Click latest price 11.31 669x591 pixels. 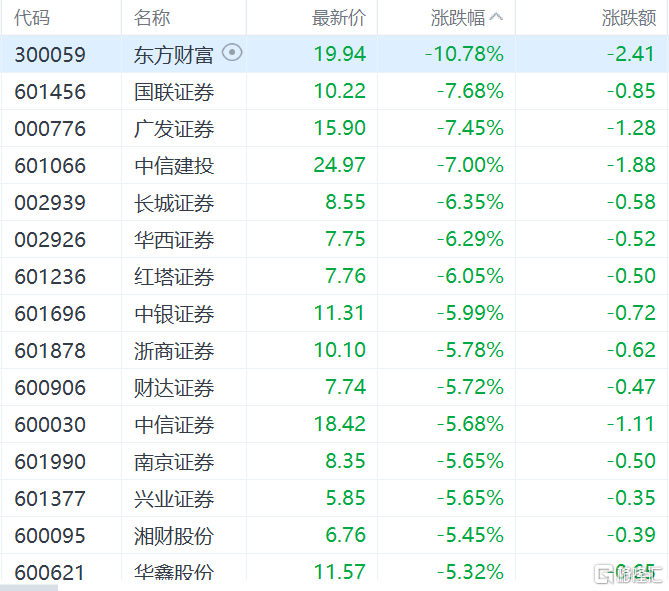(x=340, y=313)
